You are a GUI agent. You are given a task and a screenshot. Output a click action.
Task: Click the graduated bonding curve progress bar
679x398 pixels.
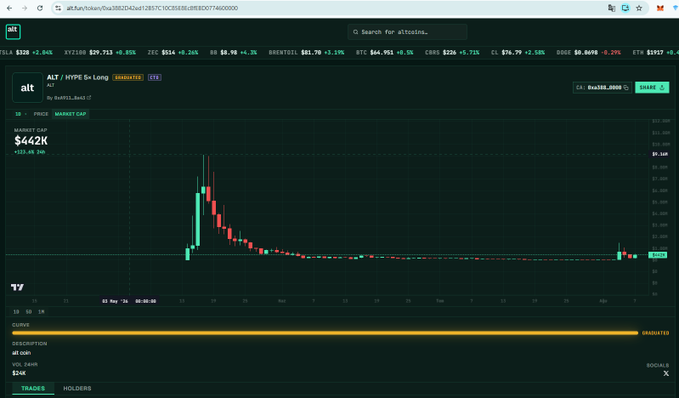point(325,333)
